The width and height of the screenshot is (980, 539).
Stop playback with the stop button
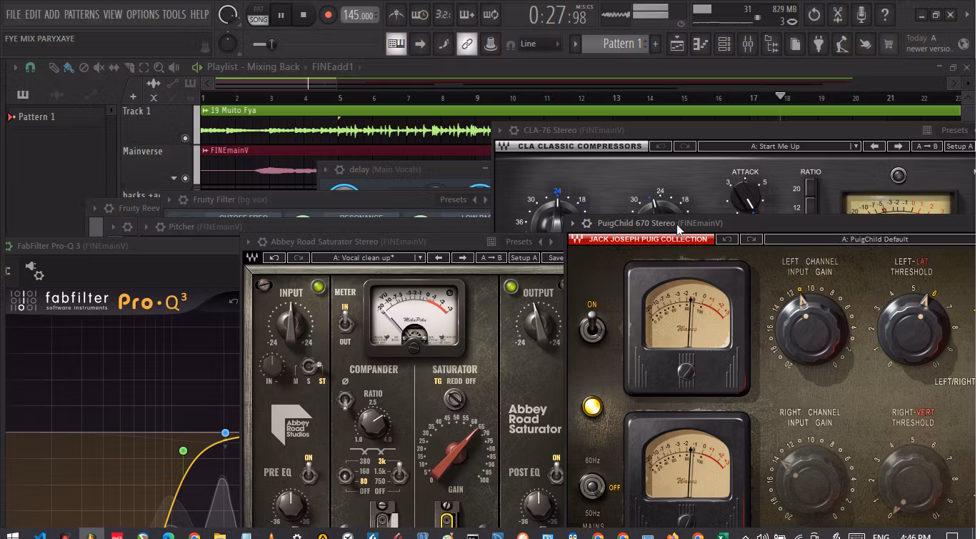point(303,14)
